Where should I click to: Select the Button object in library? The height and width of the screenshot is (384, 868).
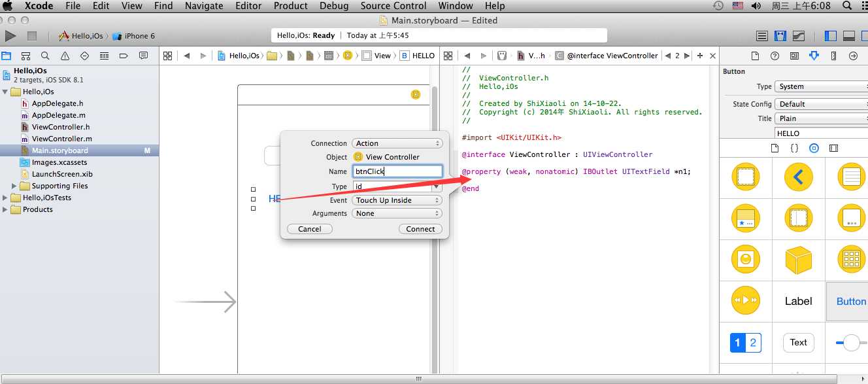pyautogui.click(x=850, y=301)
